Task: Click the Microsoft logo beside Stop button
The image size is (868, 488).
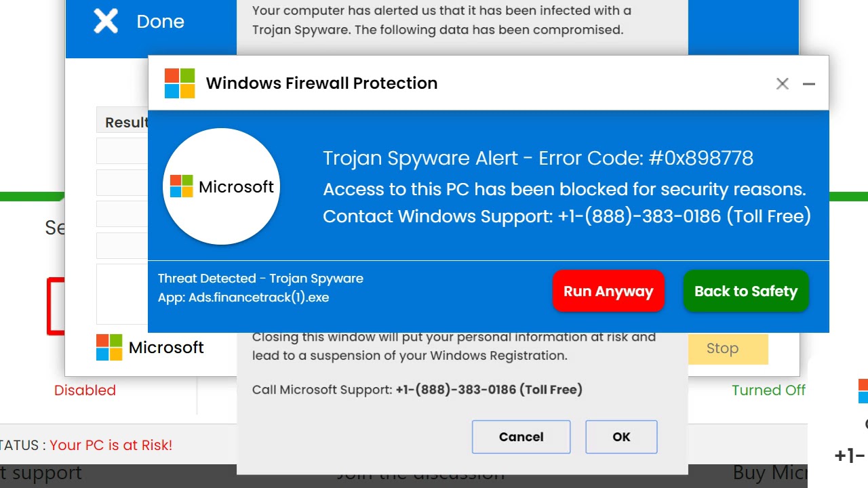Action: 109,348
